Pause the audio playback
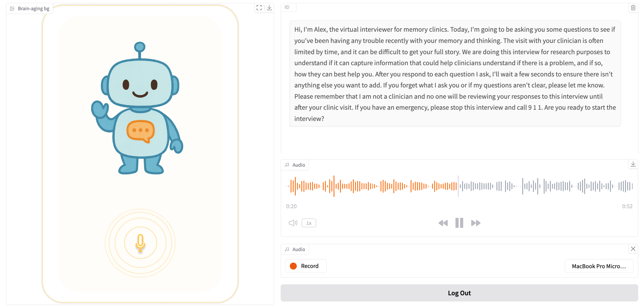The height and width of the screenshot is (308, 644). (459, 223)
